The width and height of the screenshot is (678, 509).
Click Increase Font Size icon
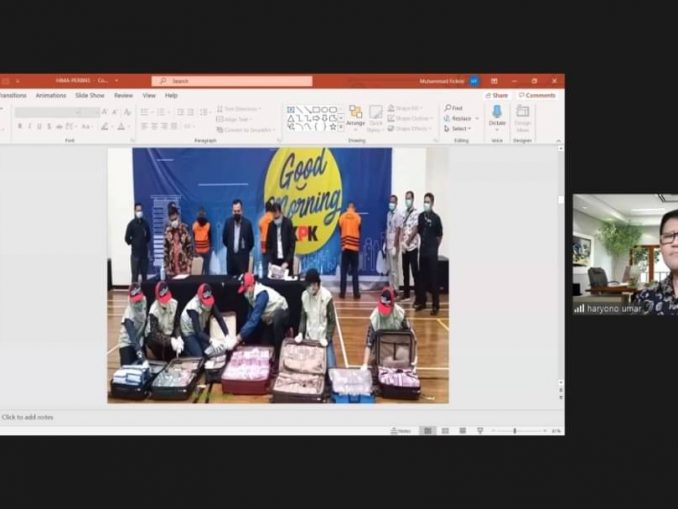click(105, 112)
